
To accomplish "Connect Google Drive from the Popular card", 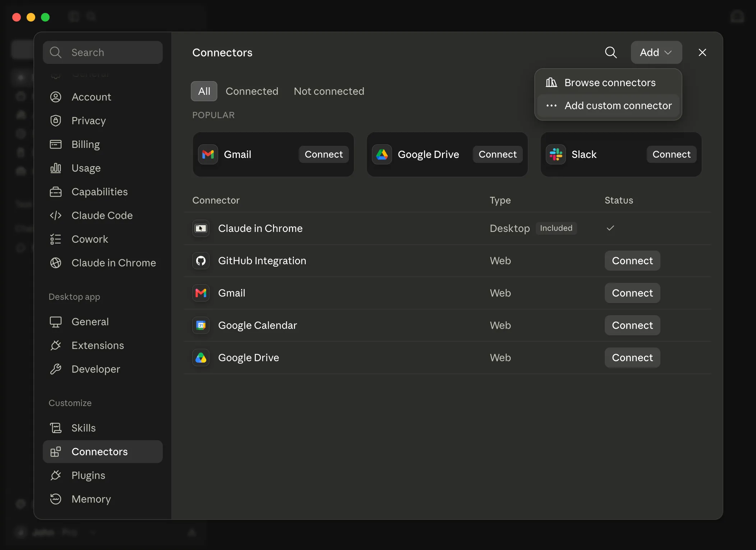I will 498,154.
